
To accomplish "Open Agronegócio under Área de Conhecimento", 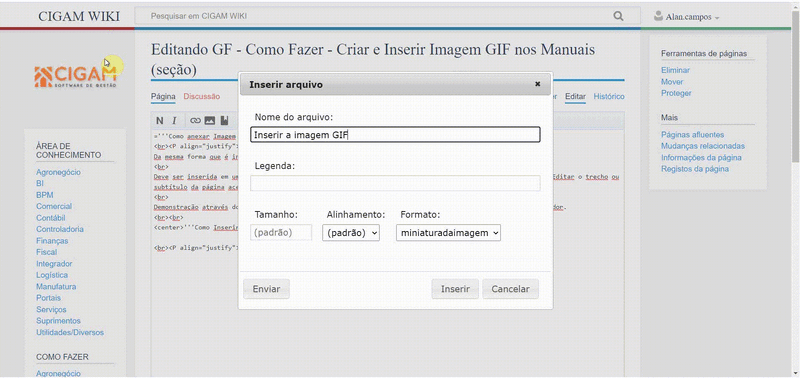I will pos(58,172).
